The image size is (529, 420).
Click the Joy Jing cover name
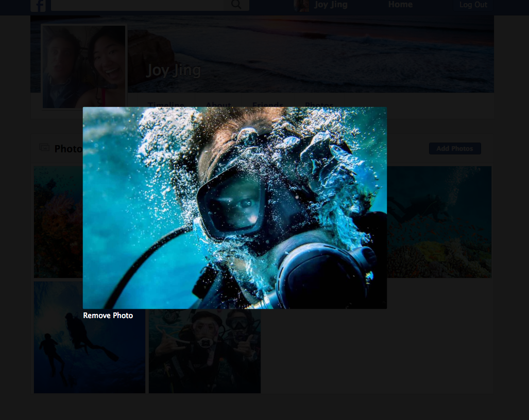[174, 70]
